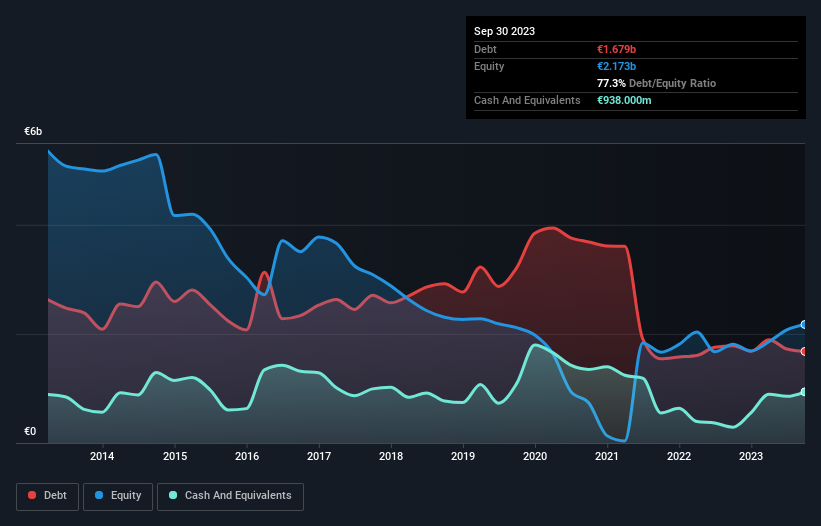Click the 2019 axis label

pyautogui.click(x=463, y=456)
